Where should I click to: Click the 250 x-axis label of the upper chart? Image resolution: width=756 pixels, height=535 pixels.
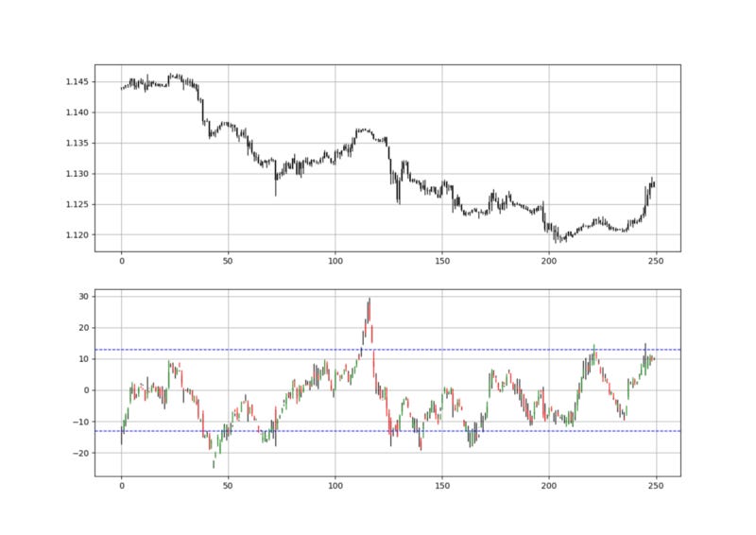click(656, 261)
